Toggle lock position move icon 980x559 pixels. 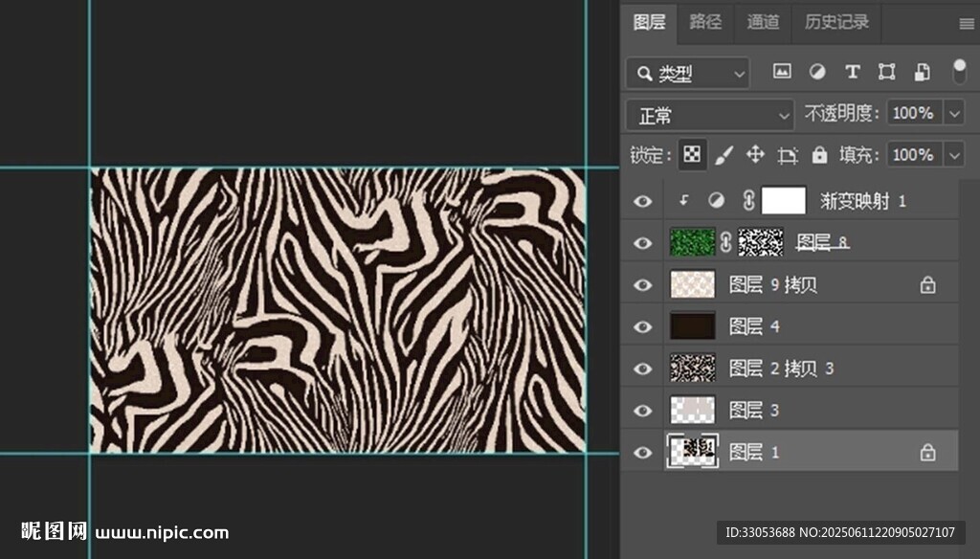(755, 154)
